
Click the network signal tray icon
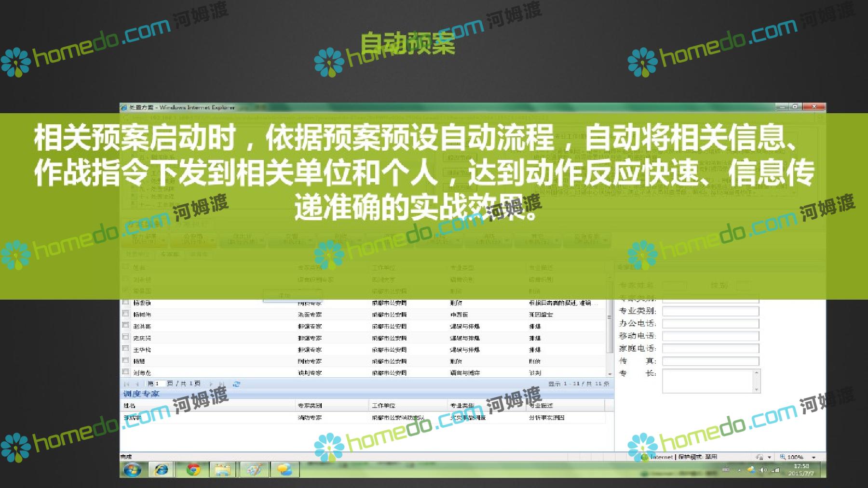(x=775, y=470)
